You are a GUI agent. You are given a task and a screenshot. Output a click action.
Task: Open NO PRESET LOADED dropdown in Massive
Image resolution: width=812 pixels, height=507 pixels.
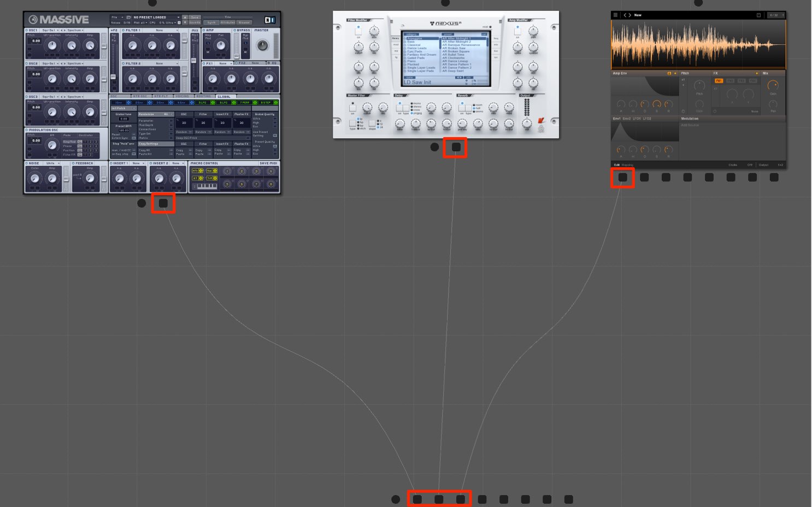pos(156,17)
